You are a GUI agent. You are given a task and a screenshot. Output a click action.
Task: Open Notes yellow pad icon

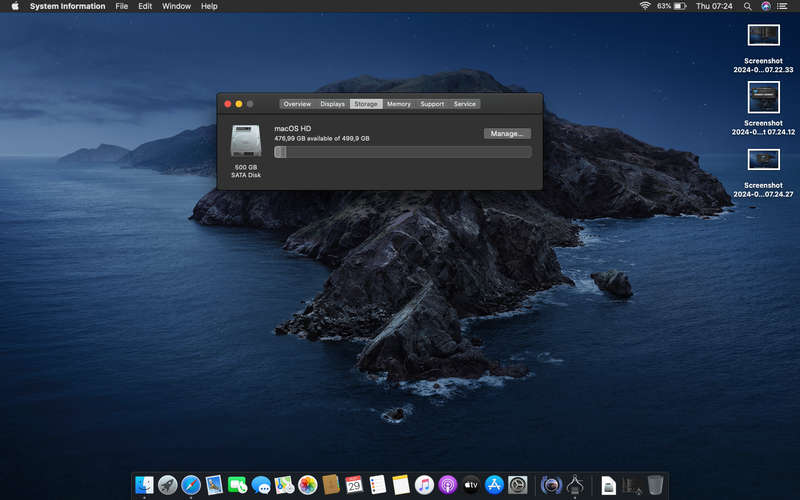point(401,485)
